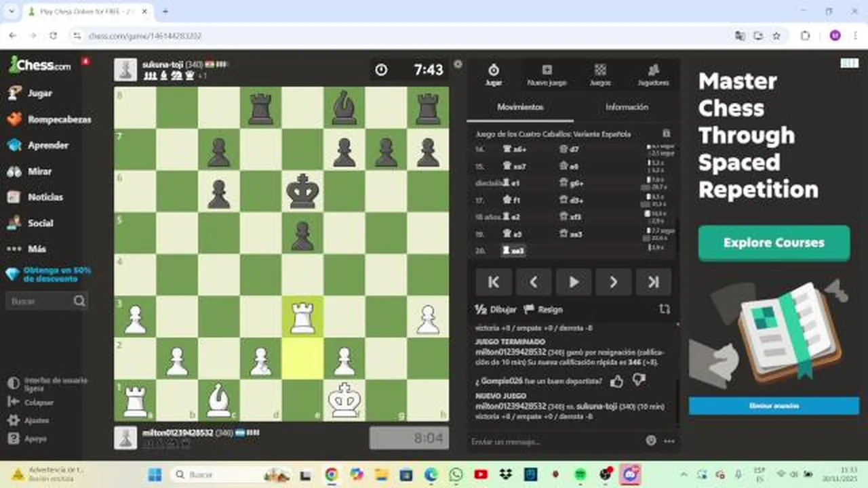Select the Juegos tab
Viewport: 868px width, 488px height.
pyautogui.click(x=600, y=75)
